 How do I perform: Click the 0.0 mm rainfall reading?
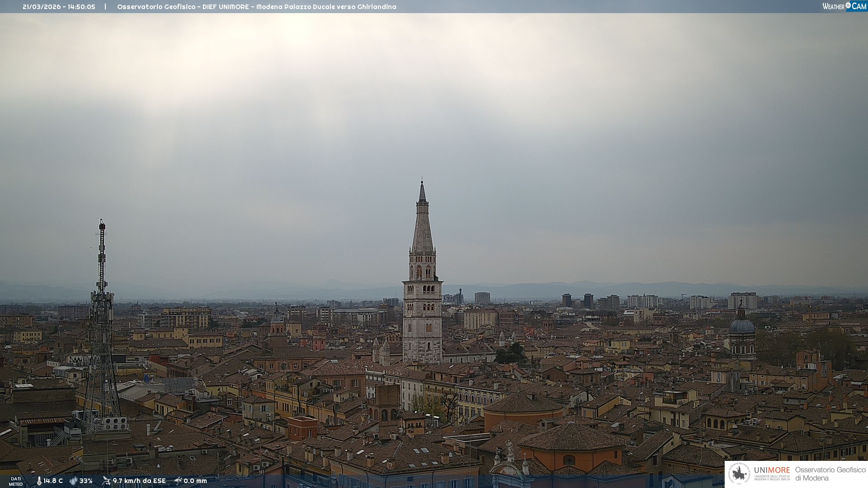click(x=195, y=481)
